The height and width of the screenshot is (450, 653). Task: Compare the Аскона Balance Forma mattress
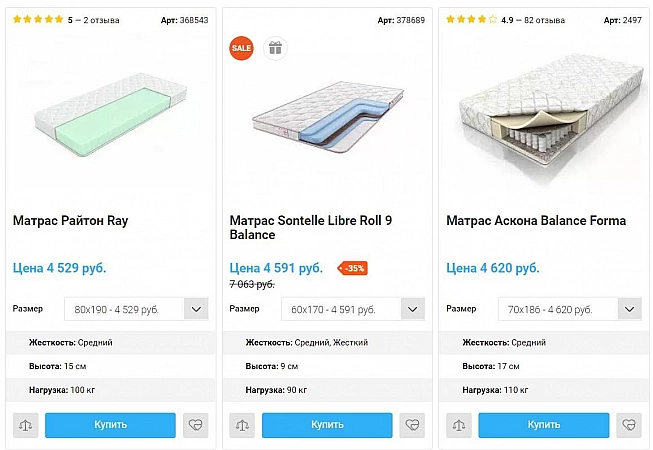pyautogui.click(x=458, y=425)
